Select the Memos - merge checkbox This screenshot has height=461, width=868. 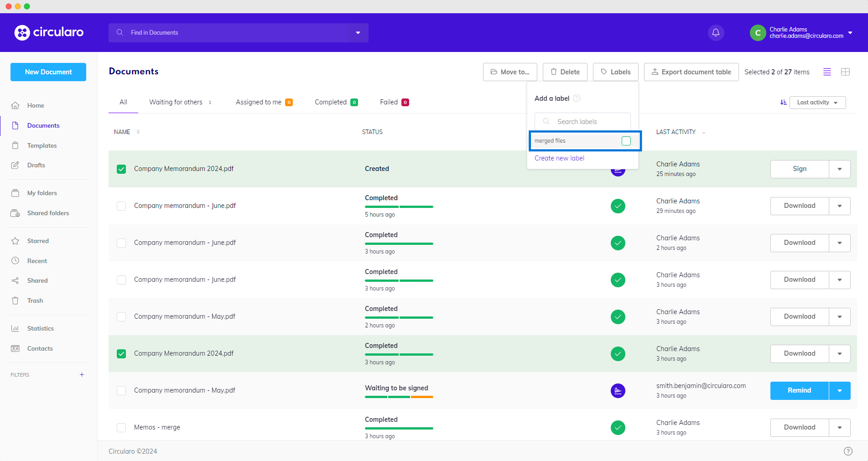pos(121,428)
